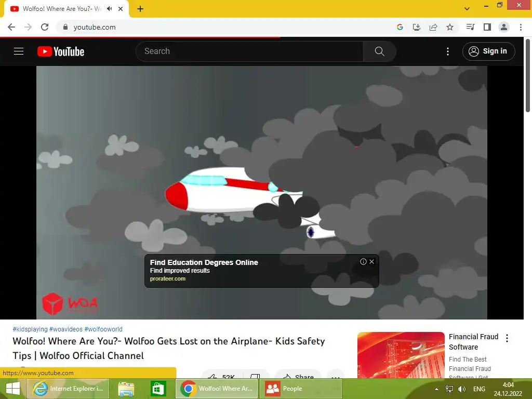
Task: Go to the YouTube home logo
Action: [x=61, y=51]
